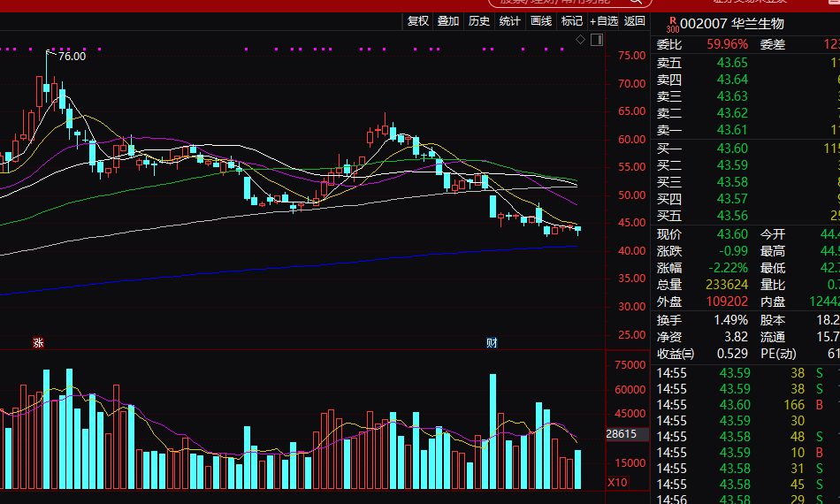The image size is (840, 504).
Task: Click stock name 002007 华兰生物
Action: [732, 24]
